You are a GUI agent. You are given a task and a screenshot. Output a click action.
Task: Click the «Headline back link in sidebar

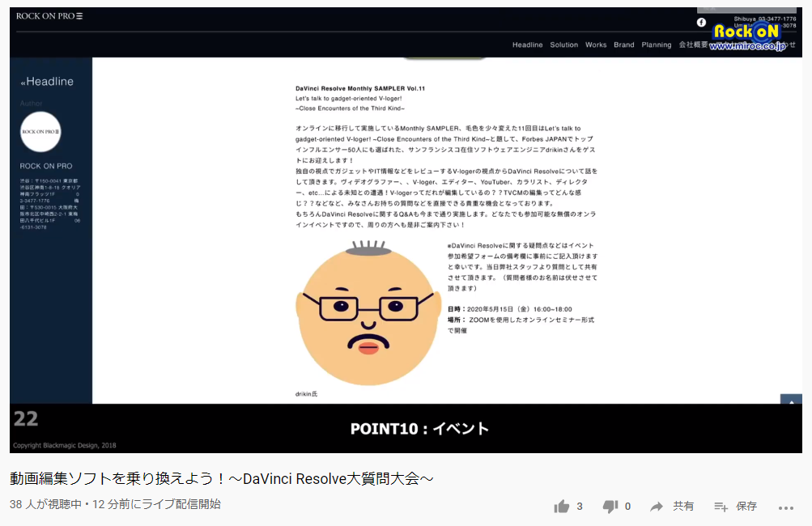click(47, 82)
